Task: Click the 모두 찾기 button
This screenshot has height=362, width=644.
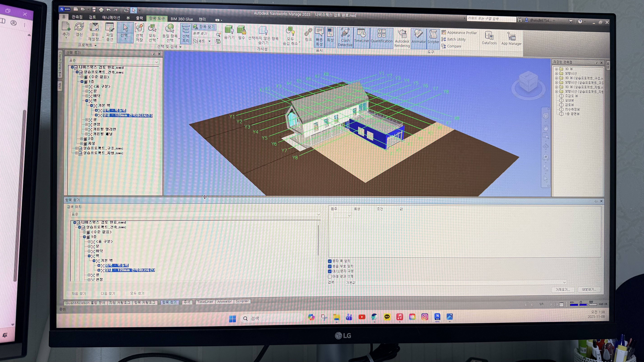Action: pos(137,293)
